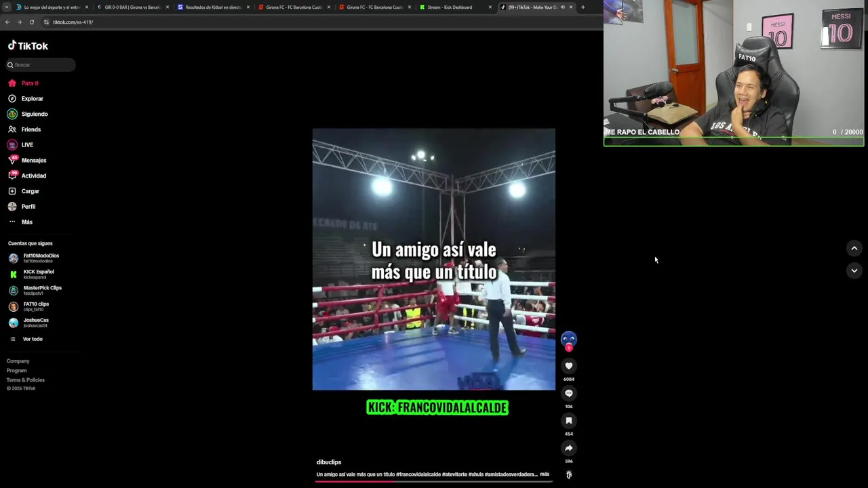The width and height of the screenshot is (868, 488).
Task: Click the TikTok logo
Action: [28, 45]
